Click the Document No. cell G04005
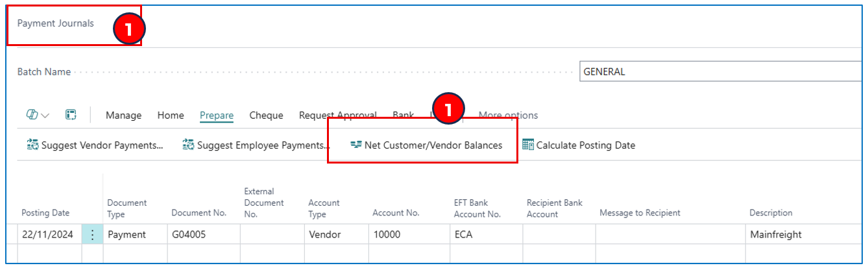Viewport: 868px width, 268px height. pos(189,234)
